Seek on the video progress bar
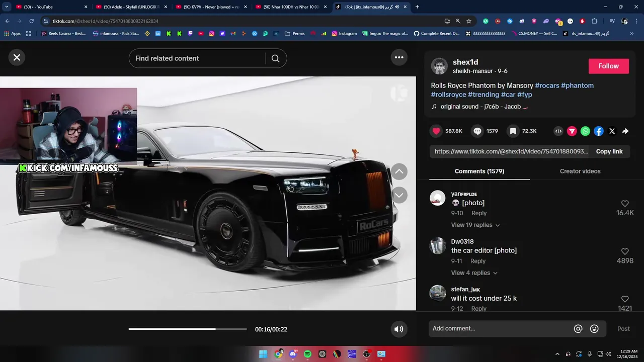 [x=188, y=329]
